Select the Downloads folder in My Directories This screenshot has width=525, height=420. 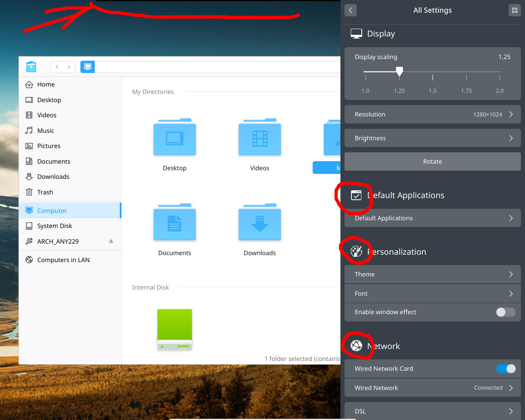point(260,222)
